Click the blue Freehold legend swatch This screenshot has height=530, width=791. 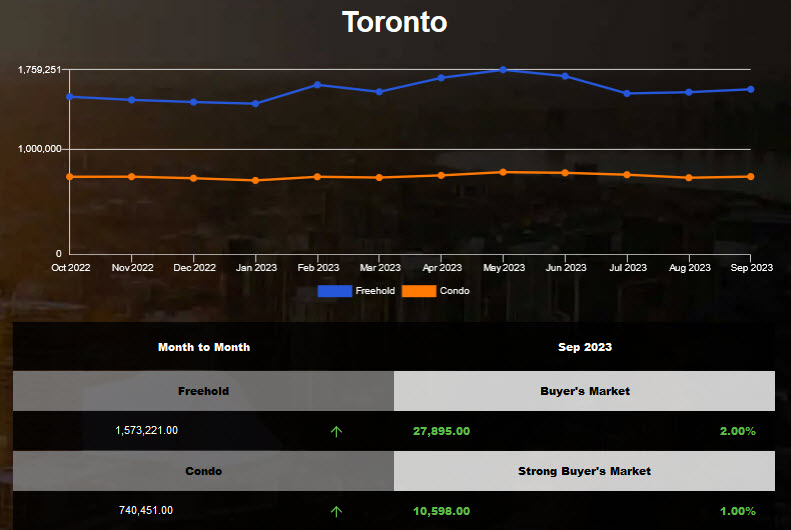335,291
